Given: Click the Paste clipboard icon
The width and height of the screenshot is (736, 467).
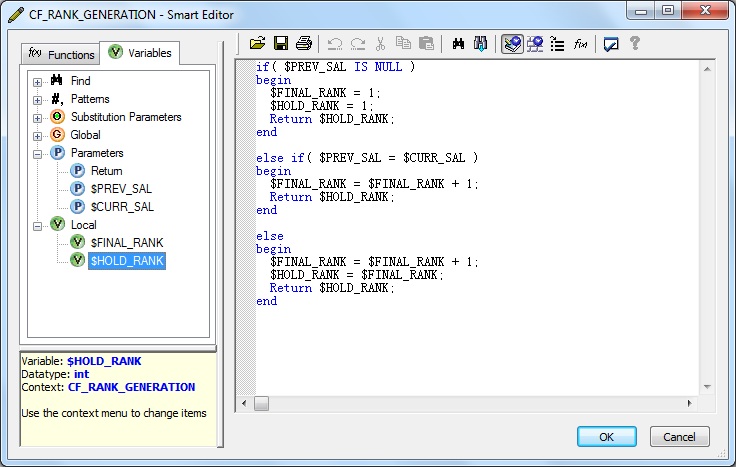Looking at the screenshot, I should [x=426, y=44].
